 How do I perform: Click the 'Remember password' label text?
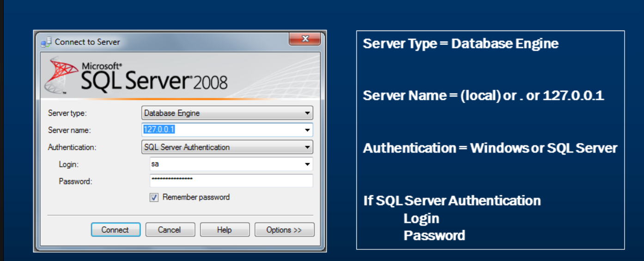(196, 198)
